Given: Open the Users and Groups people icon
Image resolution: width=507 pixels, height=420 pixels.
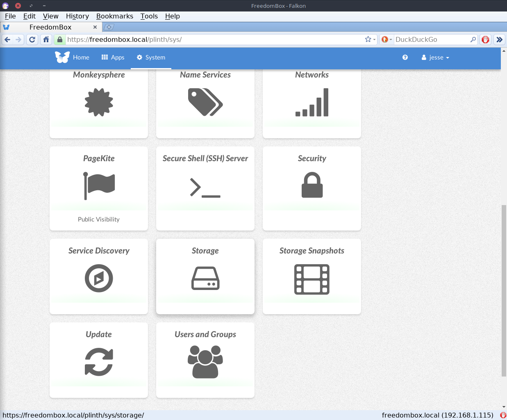Looking at the screenshot, I should coord(205,362).
